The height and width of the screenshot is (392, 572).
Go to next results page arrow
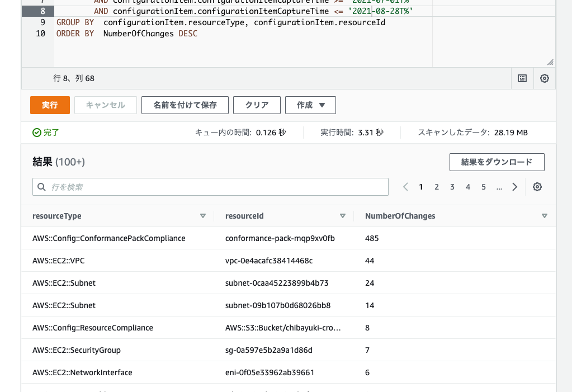click(x=515, y=187)
